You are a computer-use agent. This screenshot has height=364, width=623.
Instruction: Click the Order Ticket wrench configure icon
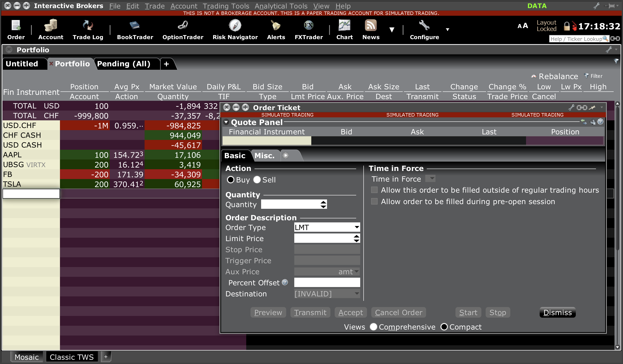coord(571,108)
